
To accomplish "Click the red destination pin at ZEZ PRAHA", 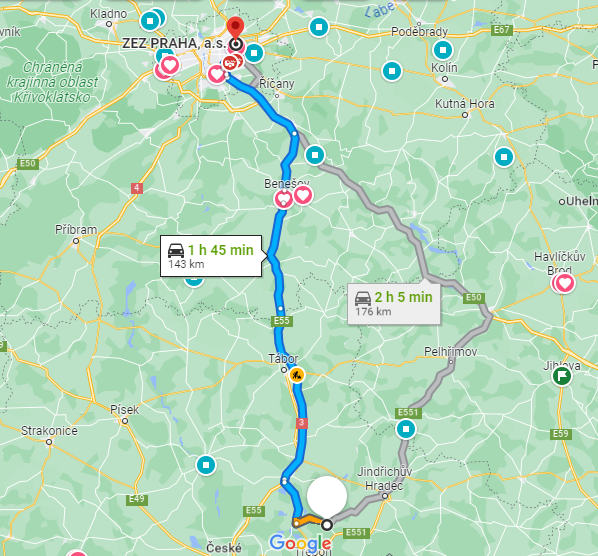I will point(235,29).
